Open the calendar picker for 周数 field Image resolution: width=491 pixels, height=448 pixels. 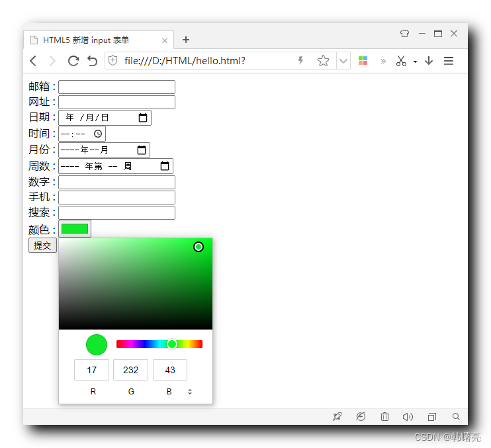(x=165, y=166)
